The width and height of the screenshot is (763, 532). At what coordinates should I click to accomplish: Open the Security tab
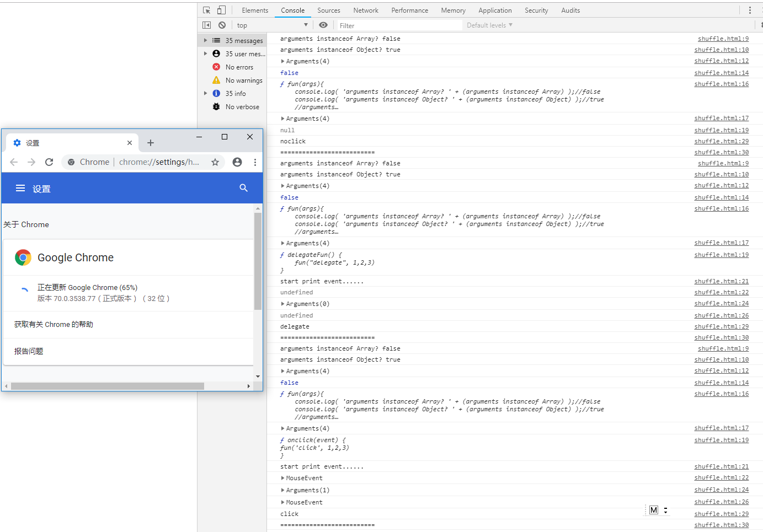[x=536, y=10]
